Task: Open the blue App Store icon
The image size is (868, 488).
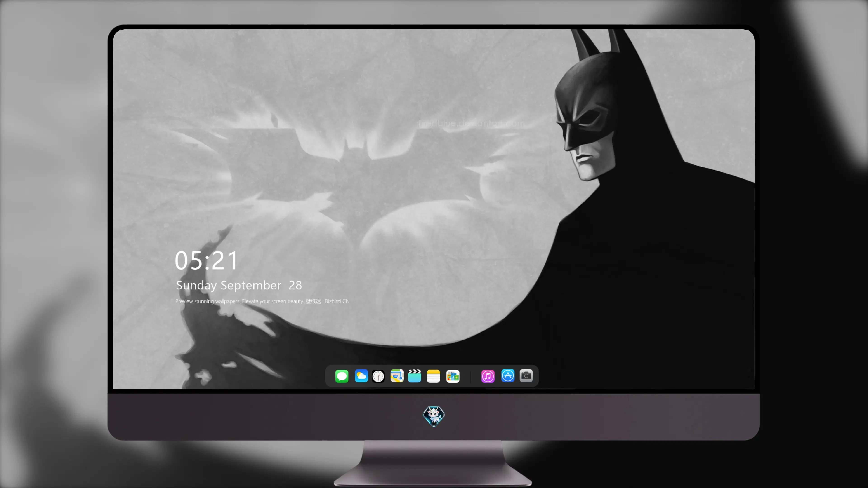Action: click(x=508, y=376)
